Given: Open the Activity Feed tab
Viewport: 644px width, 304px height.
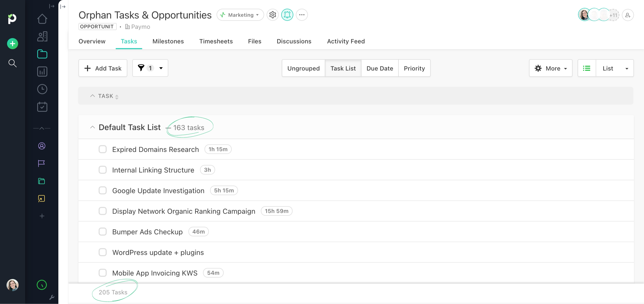Looking at the screenshot, I should [x=346, y=41].
